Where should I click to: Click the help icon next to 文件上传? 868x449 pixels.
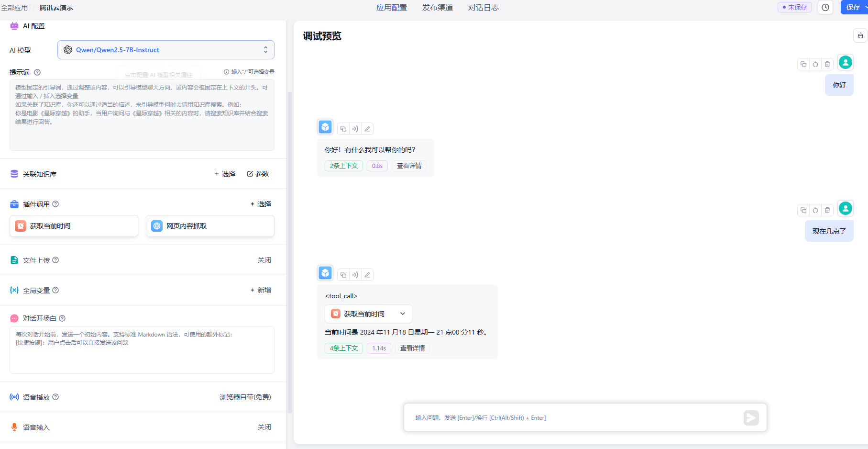pos(55,260)
